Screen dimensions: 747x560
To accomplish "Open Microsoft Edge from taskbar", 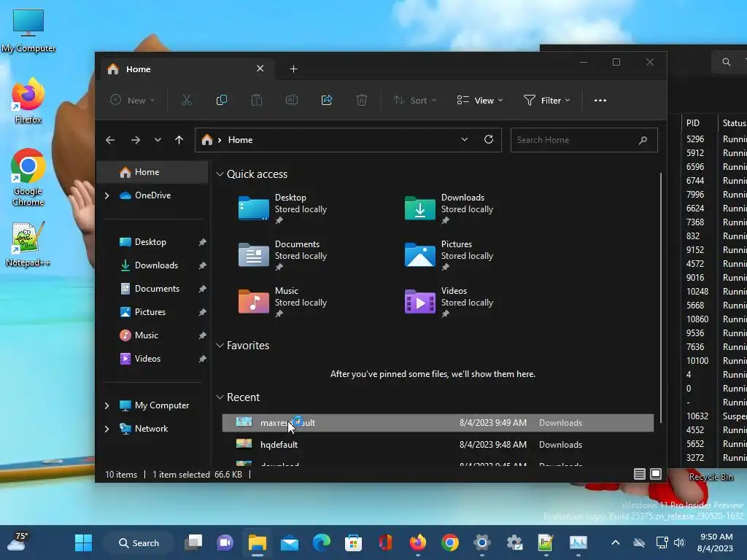I will 322,542.
